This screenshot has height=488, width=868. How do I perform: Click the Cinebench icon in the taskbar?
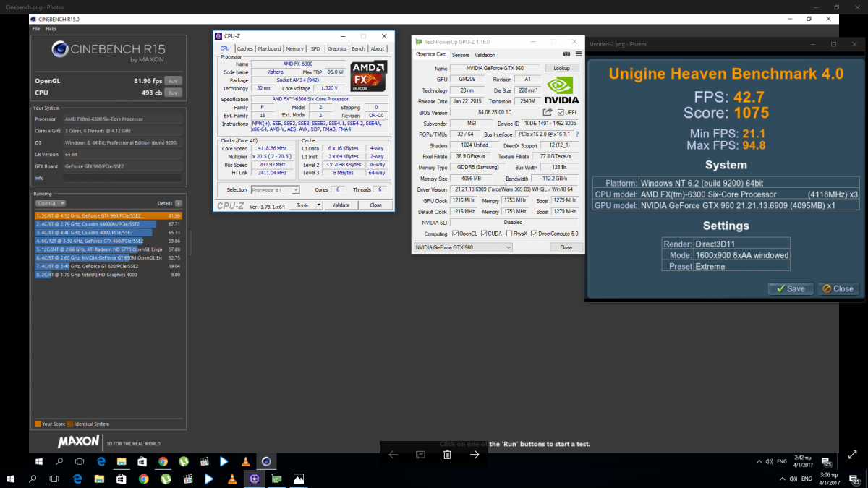(x=267, y=461)
